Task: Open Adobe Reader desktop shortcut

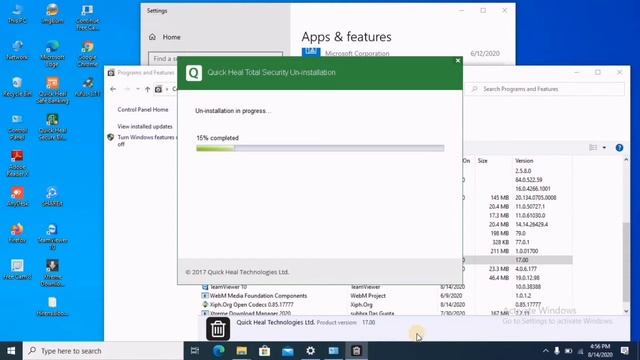Action: pyautogui.click(x=17, y=163)
